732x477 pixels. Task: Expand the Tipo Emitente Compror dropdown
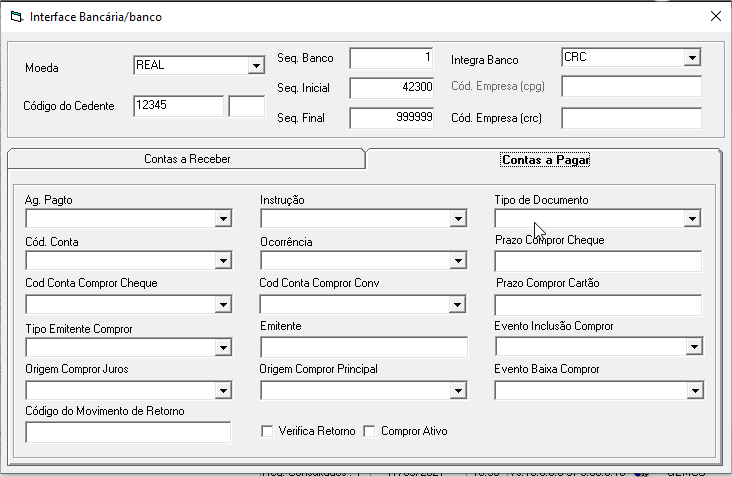pos(223,347)
